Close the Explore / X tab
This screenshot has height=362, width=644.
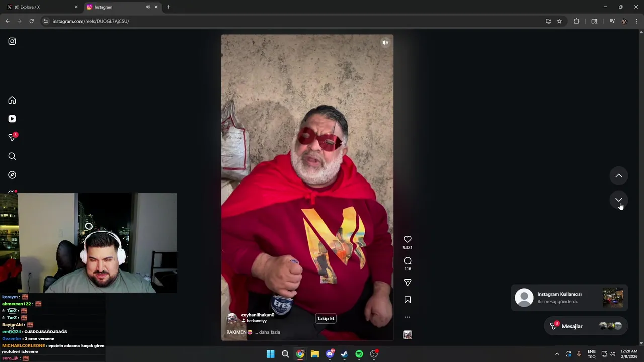tap(76, 7)
